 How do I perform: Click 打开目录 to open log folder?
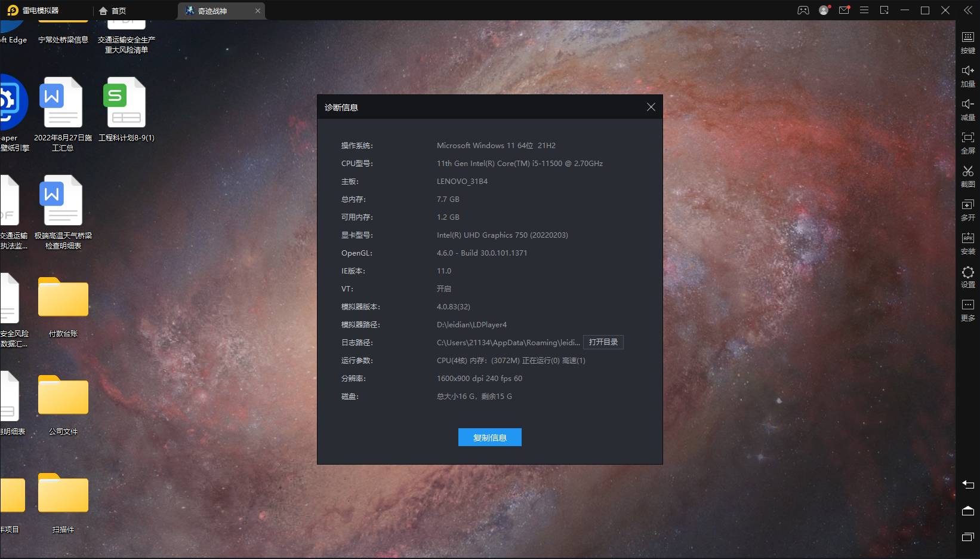603,342
